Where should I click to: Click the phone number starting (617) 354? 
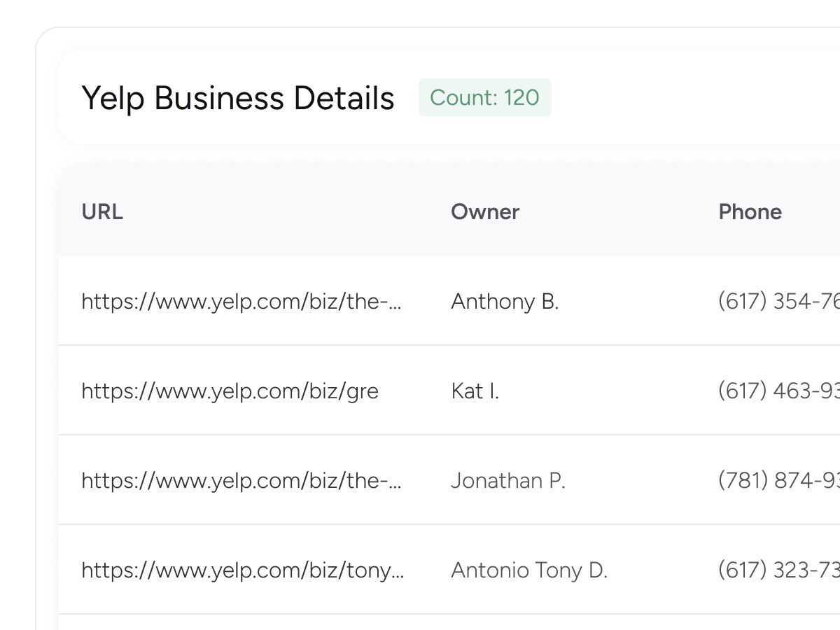tap(778, 302)
